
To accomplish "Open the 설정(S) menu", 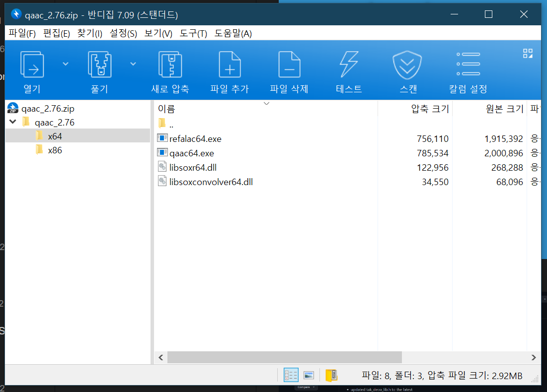I will click(x=123, y=33).
